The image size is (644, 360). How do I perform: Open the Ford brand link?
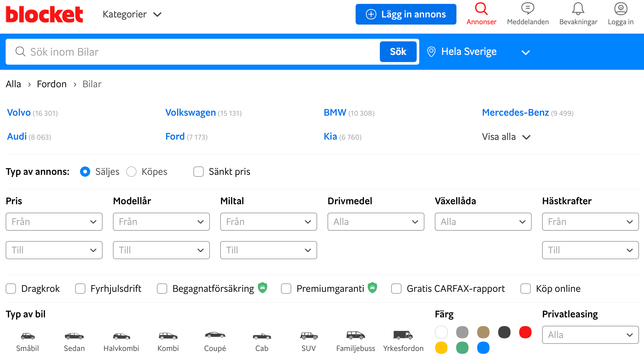(x=175, y=136)
